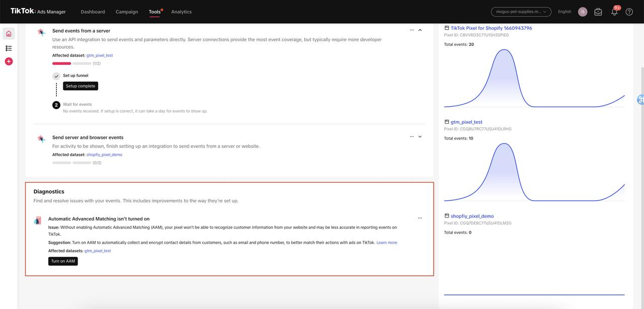Switch to the Analytics tab
This screenshot has height=309, width=644.
coord(181,12)
